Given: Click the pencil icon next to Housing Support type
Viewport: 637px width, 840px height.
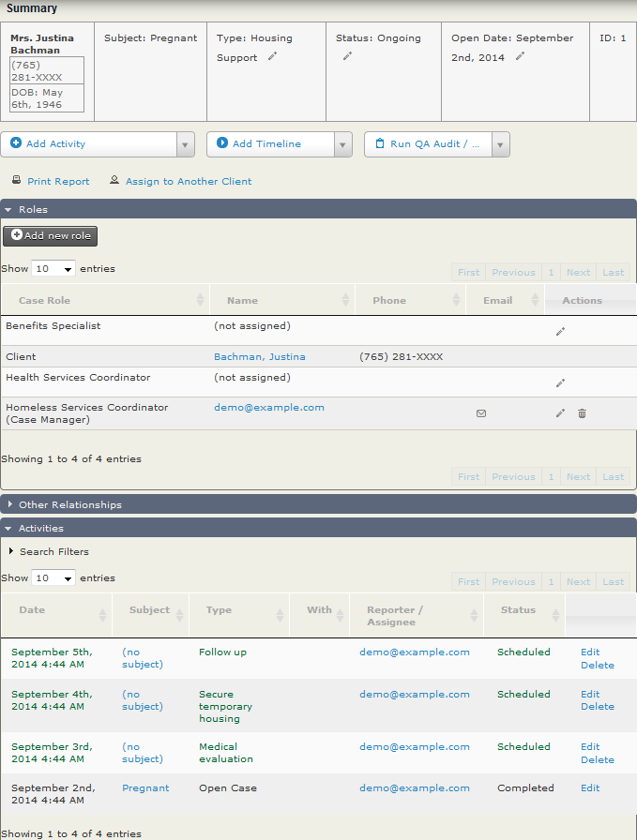Looking at the screenshot, I should (x=273, y=56).
